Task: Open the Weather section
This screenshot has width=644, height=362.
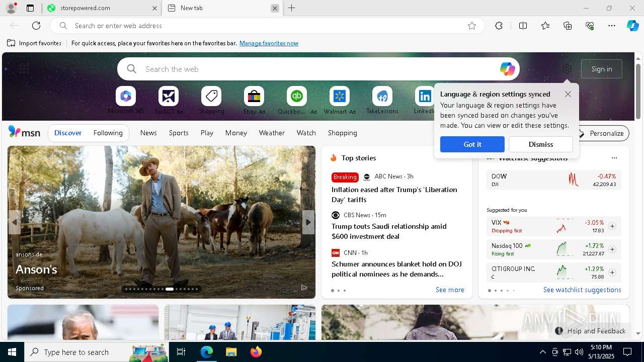Action: (x=272, y=133)
